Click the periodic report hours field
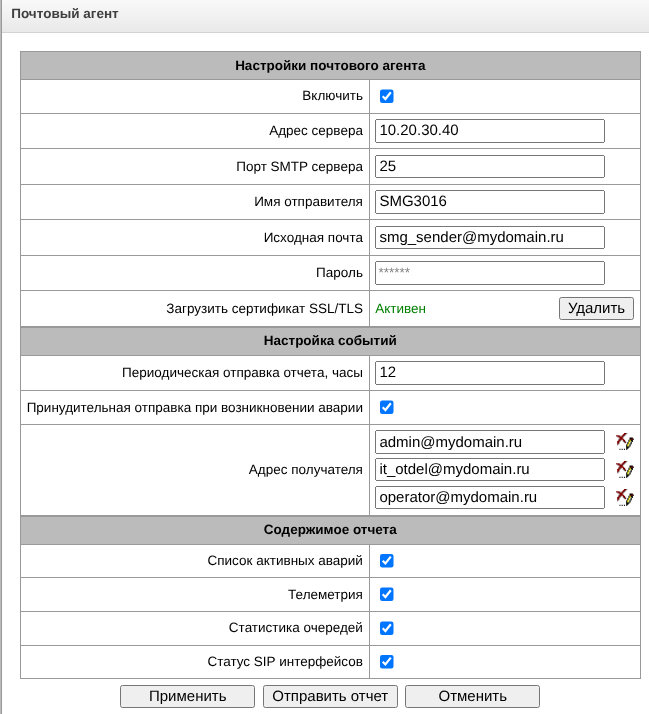This screenshot has width=649, height=714. [490, 372]
